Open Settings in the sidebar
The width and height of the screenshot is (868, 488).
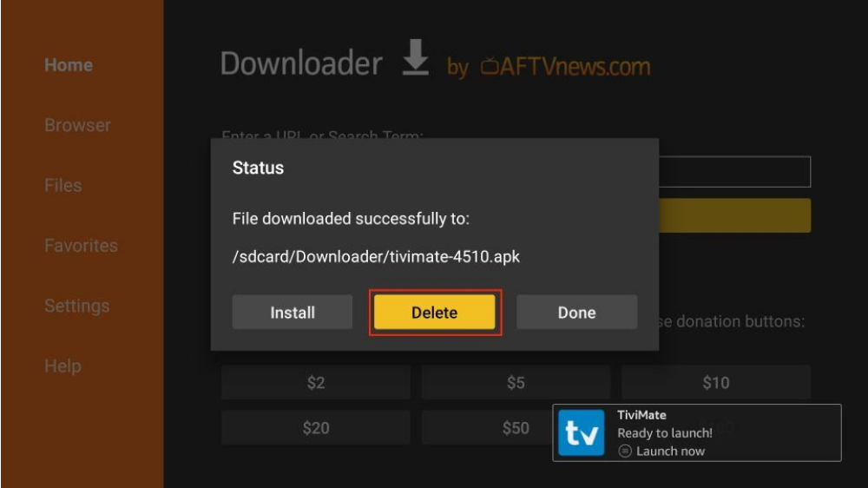77,306
